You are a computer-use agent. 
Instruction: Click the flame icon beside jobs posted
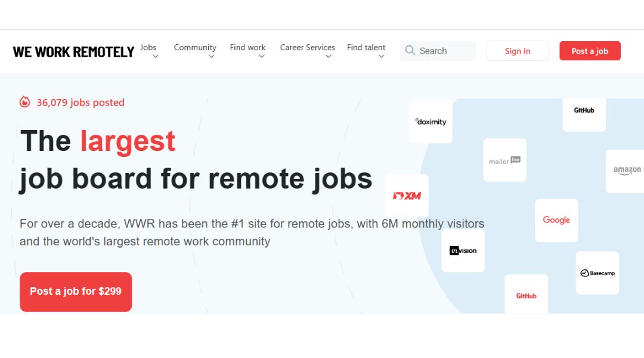point(24,102)
